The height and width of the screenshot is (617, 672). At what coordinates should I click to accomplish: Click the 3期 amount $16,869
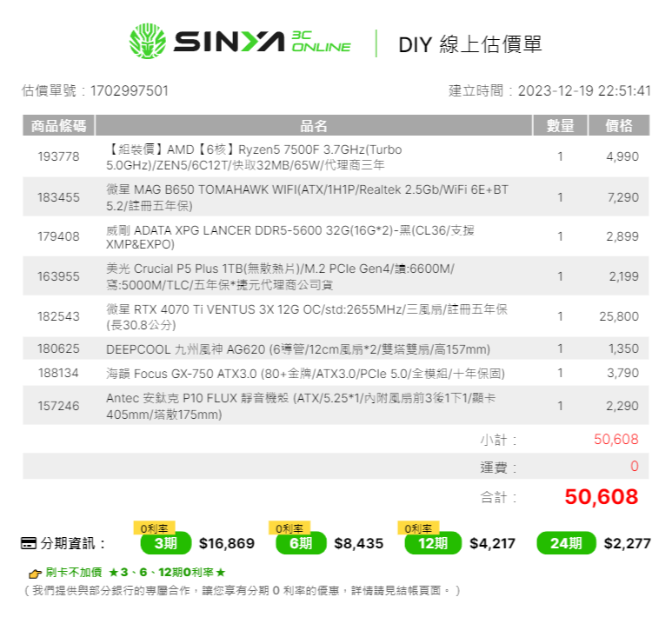point(227,543)
